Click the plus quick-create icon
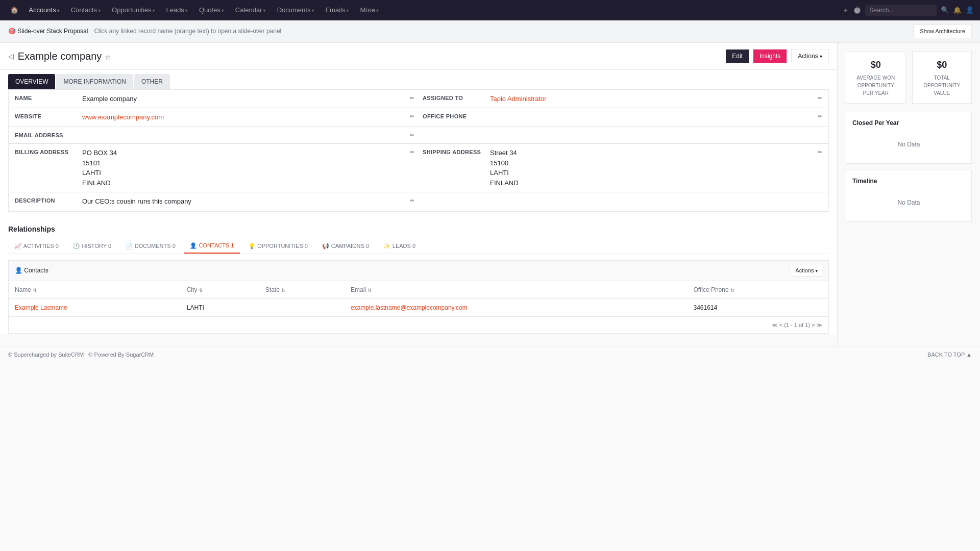Viewport: 980px width, 551px height. tap(846, 10)
